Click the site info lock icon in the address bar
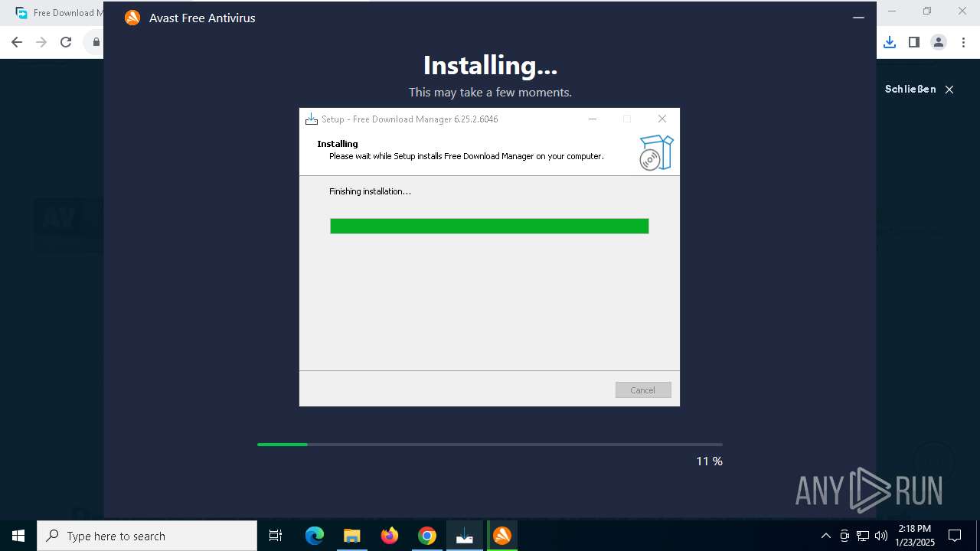980x551 pixels. (96, 42)
